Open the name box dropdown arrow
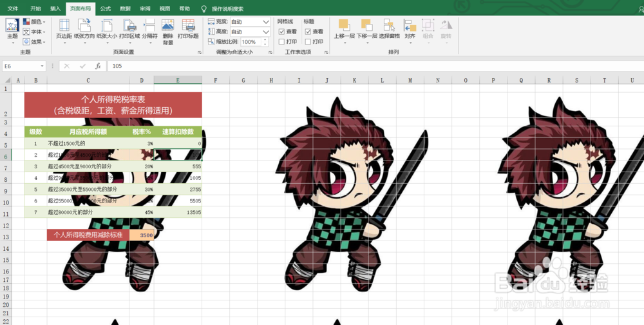 click(43, 66)
